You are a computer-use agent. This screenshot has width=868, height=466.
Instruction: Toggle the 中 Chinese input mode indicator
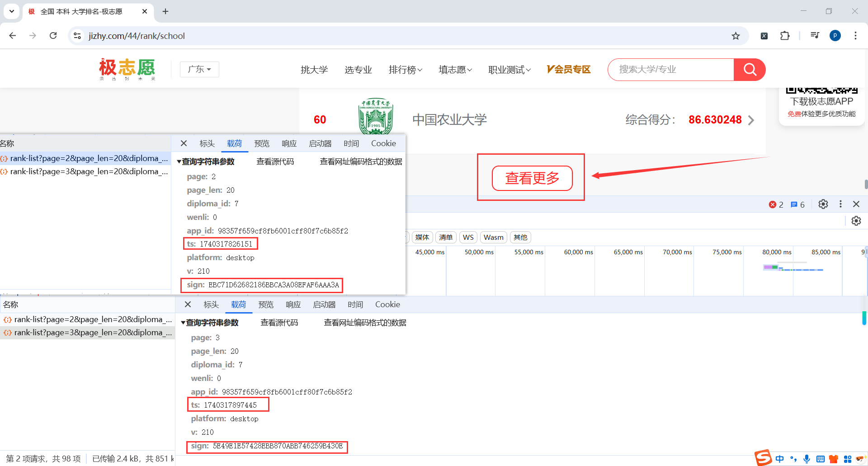pos(780,459)
